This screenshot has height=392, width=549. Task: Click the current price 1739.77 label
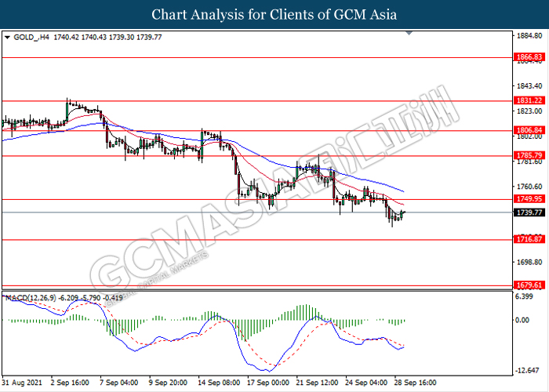(529, 212)
